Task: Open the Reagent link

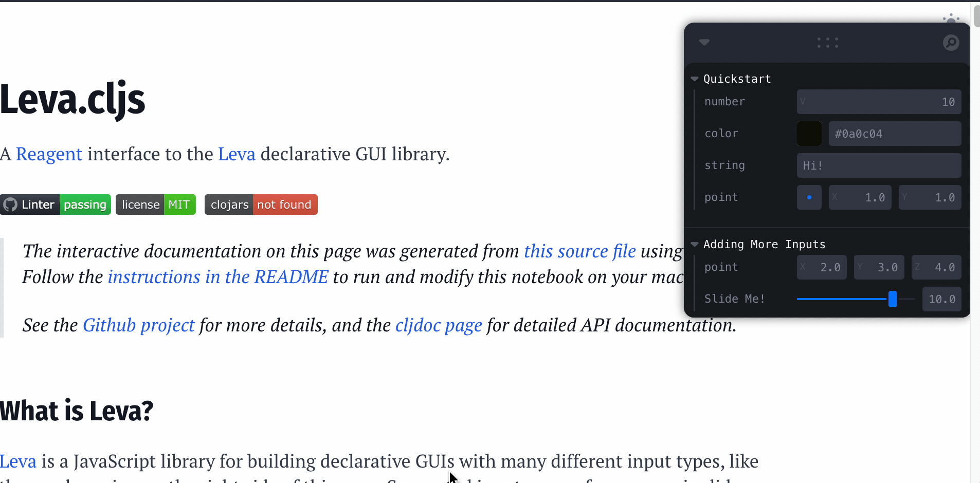Action: 49,154
